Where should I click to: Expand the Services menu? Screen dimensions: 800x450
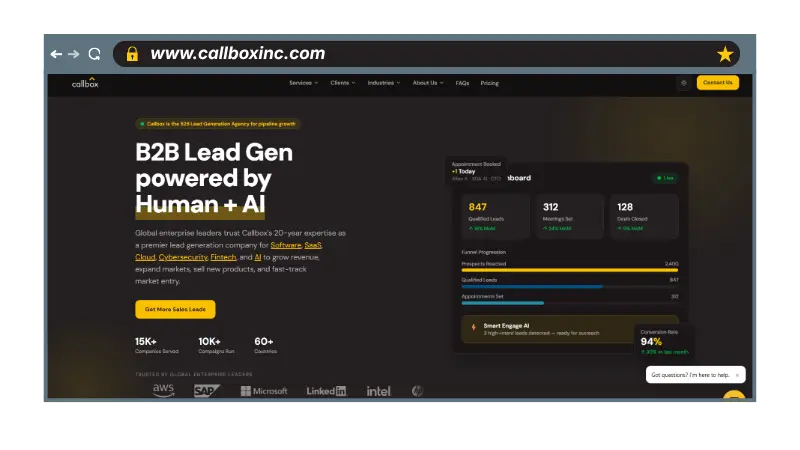pyautogui.click(x=304, y=83)
